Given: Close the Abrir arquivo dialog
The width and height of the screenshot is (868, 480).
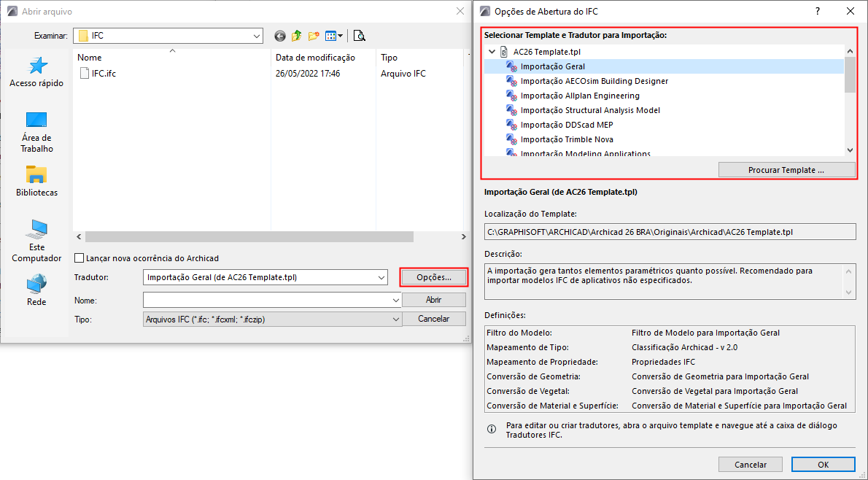Looking at the screenshot, I should pyautogui.click(x=460, y=11).
